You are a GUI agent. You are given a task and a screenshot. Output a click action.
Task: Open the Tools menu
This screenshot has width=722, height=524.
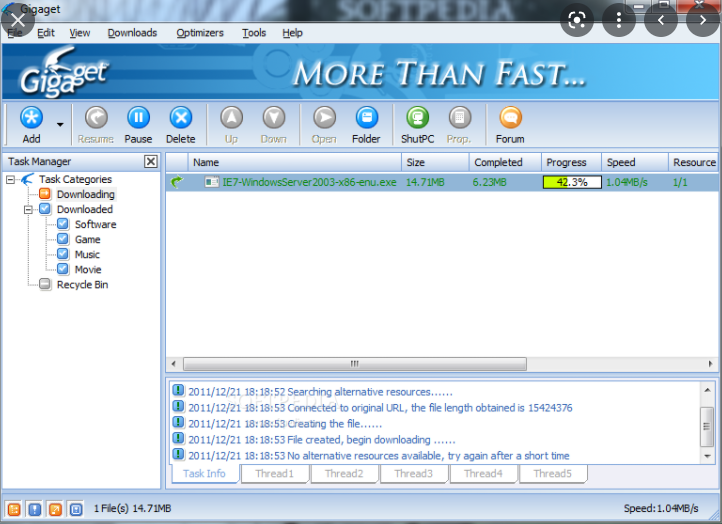254,33
